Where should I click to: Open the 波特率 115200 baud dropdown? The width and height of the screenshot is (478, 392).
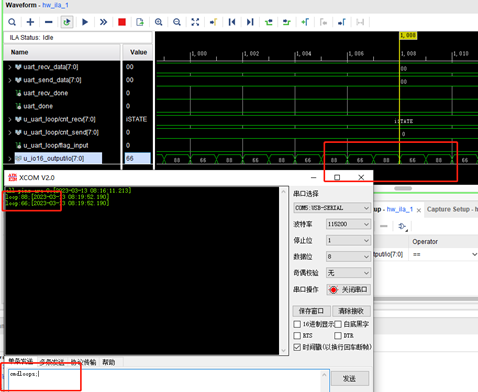(348, 224)
